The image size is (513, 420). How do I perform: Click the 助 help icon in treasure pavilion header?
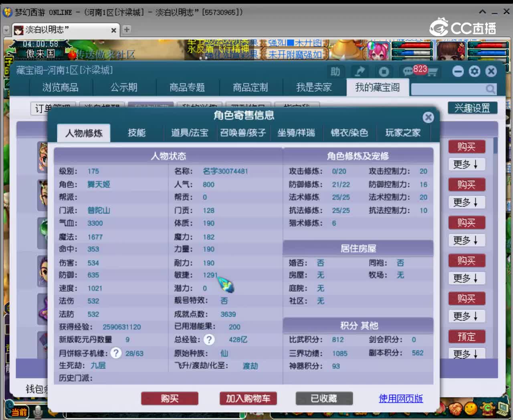[x=335, y=71]
